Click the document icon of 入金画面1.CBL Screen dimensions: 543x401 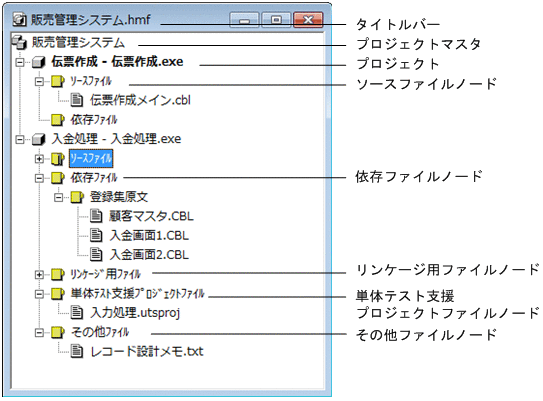[x=96, y=235]
